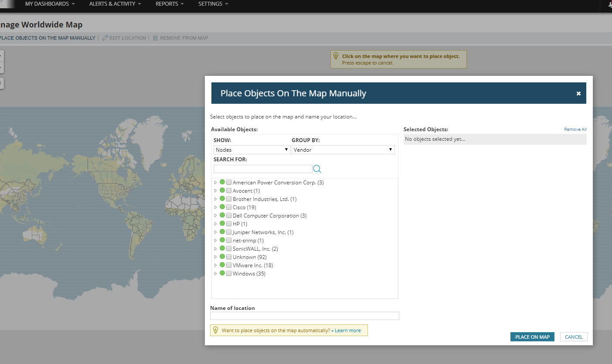Close the Place Objects dialog

point(578,93)
